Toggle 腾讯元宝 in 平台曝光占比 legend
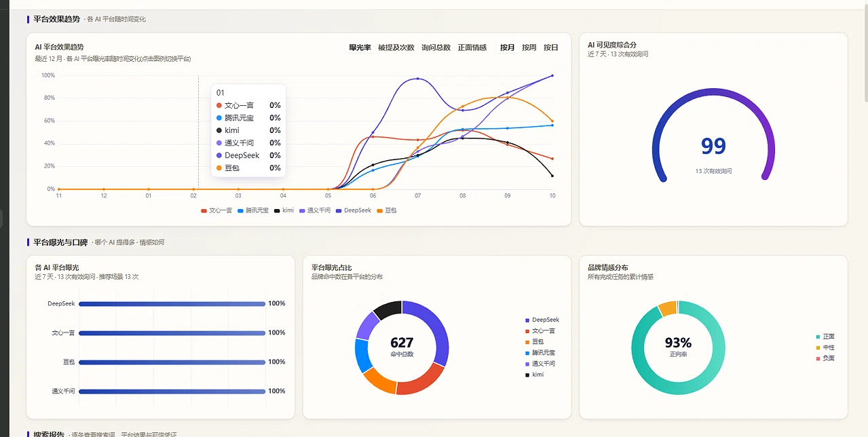Screen dimensions: 868x437 click(540, 352)
